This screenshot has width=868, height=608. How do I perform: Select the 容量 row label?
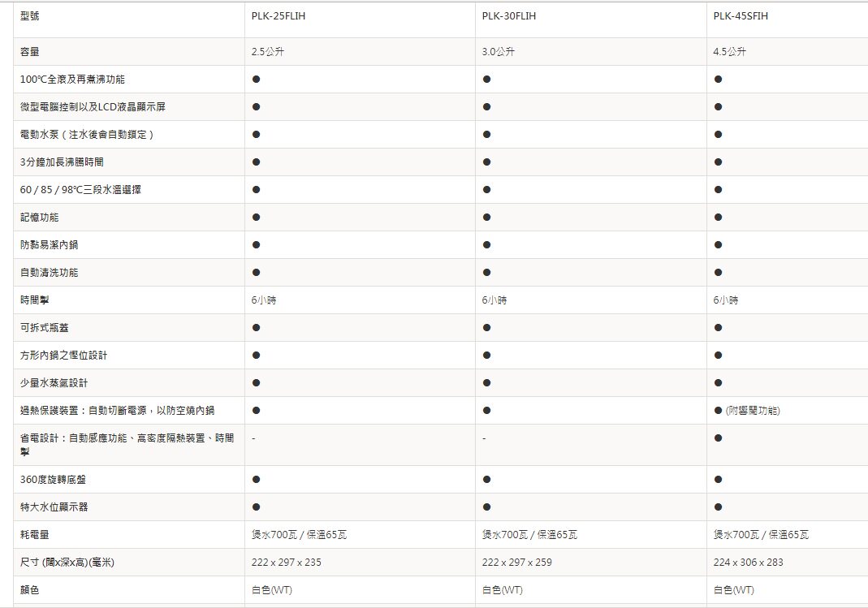tap(30, 51)
